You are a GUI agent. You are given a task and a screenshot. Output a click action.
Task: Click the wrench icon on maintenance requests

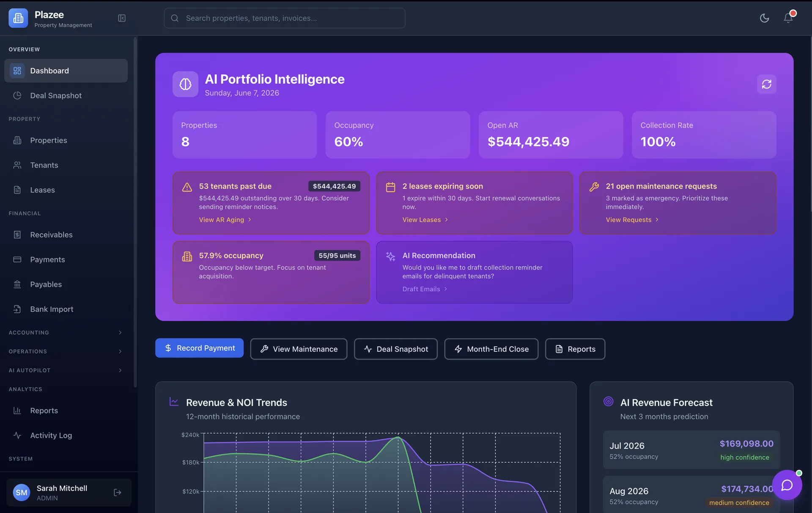pyautogui.click(x=594, y=187)
